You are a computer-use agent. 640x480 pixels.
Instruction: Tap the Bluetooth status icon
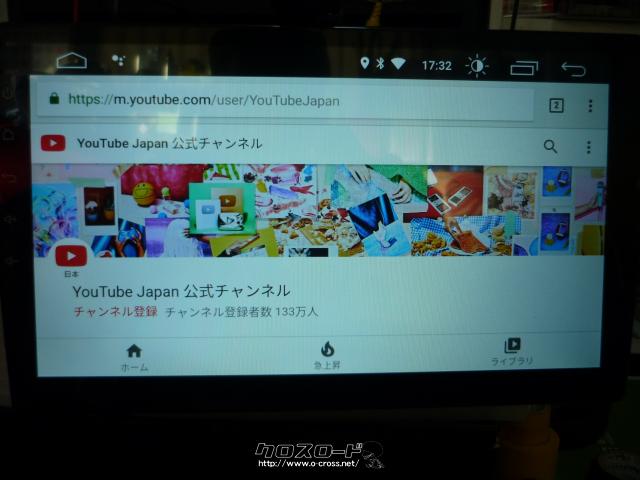(380, 63)
